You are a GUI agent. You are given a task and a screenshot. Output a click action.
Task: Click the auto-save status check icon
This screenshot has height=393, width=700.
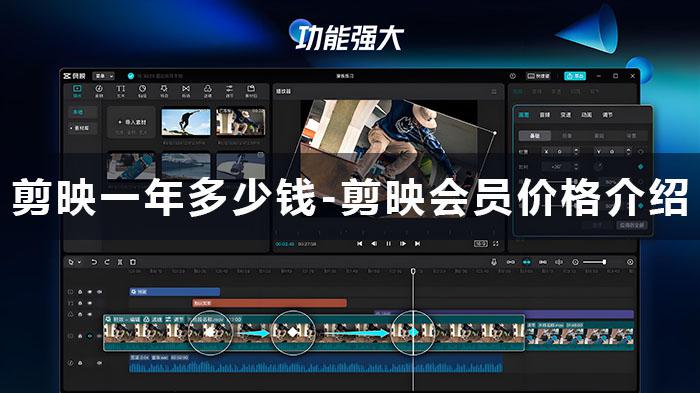point(131,76)
